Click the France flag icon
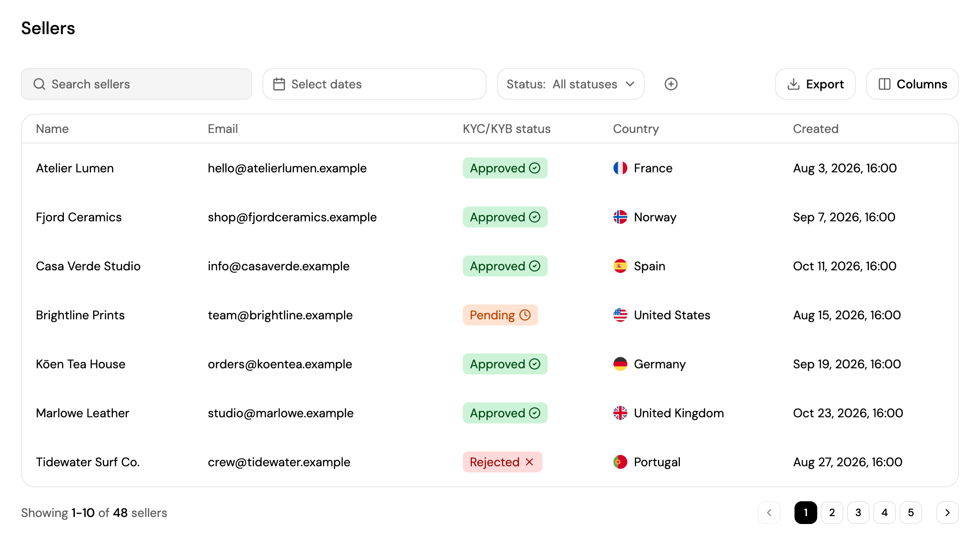Viewport: 980px width, 545px height. pyautogui.click(x=620, y=168)
